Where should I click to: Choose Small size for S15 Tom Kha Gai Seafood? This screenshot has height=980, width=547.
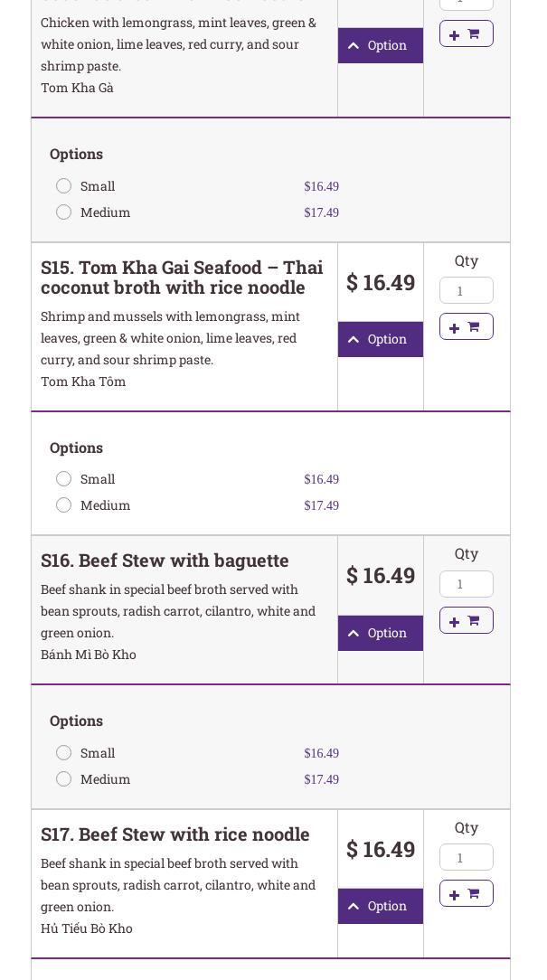pos(64,479)
